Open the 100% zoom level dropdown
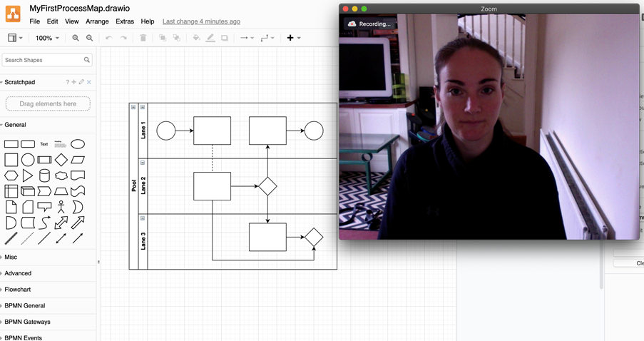 pos(48,38)
